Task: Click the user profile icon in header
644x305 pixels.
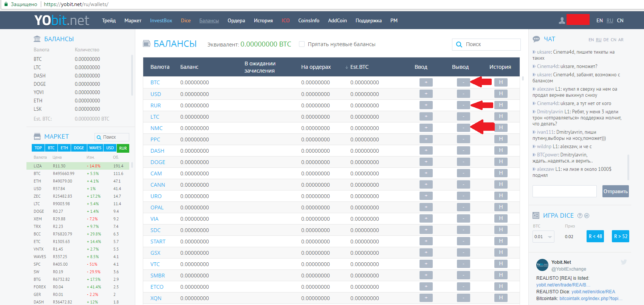Action: pos(562,20)
